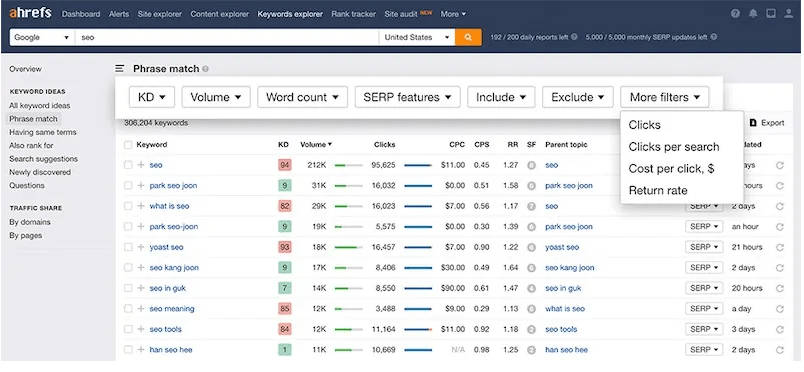Check the checkbox for 'seo' keyword

pyautogui.click(x=128, y=165)
